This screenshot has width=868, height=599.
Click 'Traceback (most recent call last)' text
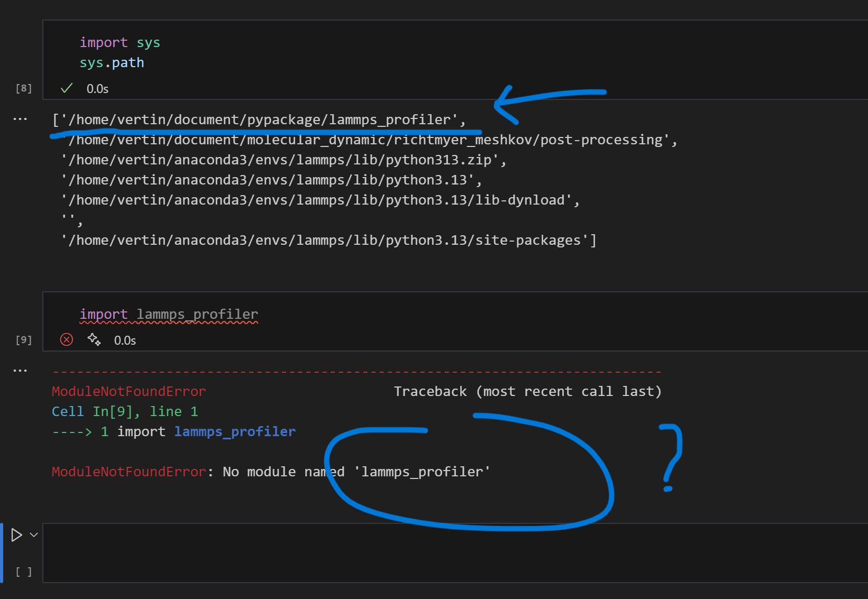coord(528,391)
